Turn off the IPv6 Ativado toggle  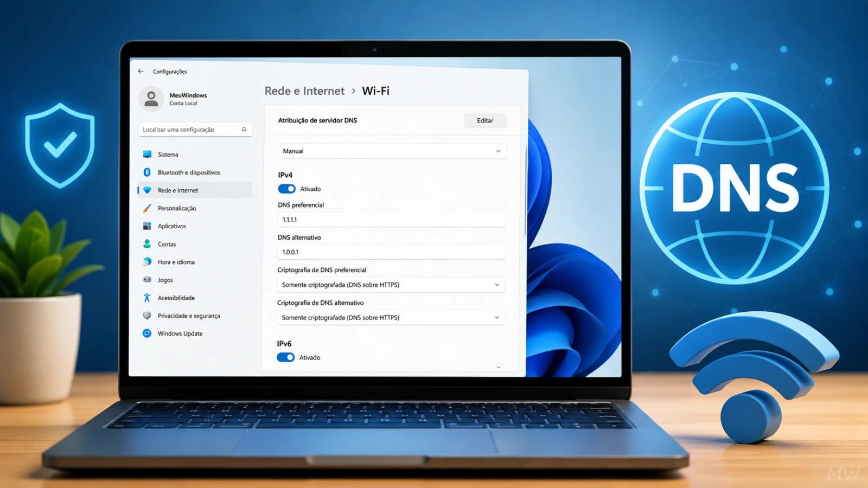[x=286, y=357]
